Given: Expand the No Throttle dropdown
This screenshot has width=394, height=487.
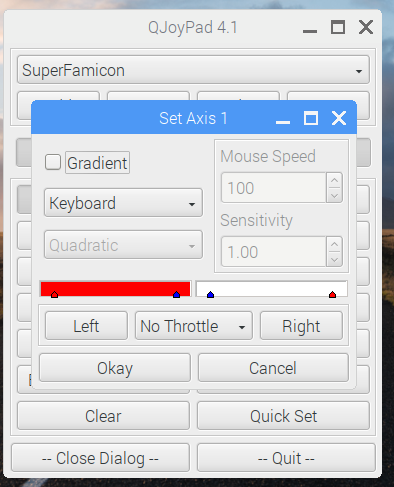Looking at the screenshot, I should (194, 326).
